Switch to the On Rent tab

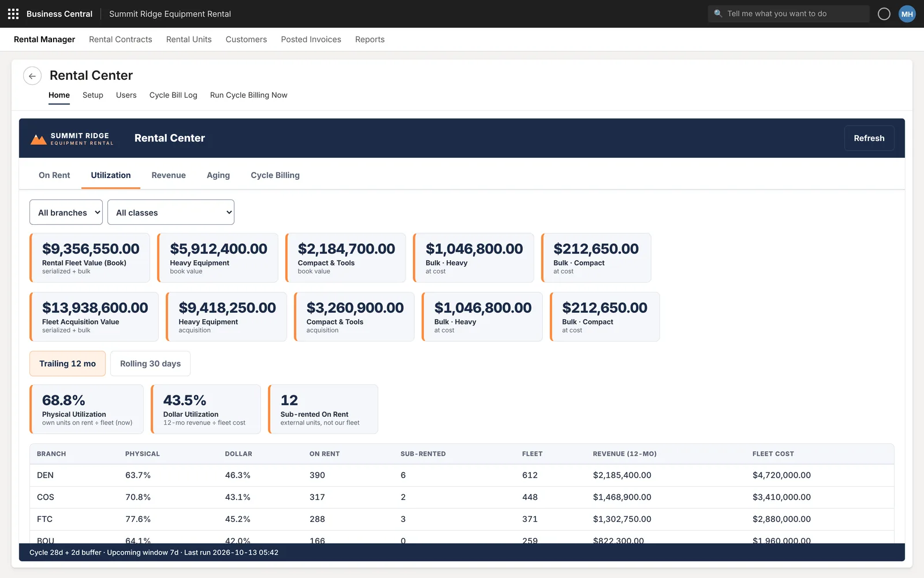pos(54,175)
